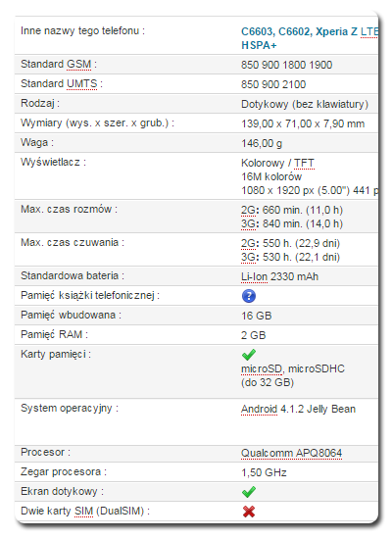Click the 3G label under talk time
Screen dimensions: 392x539
(x=248, y=223)
